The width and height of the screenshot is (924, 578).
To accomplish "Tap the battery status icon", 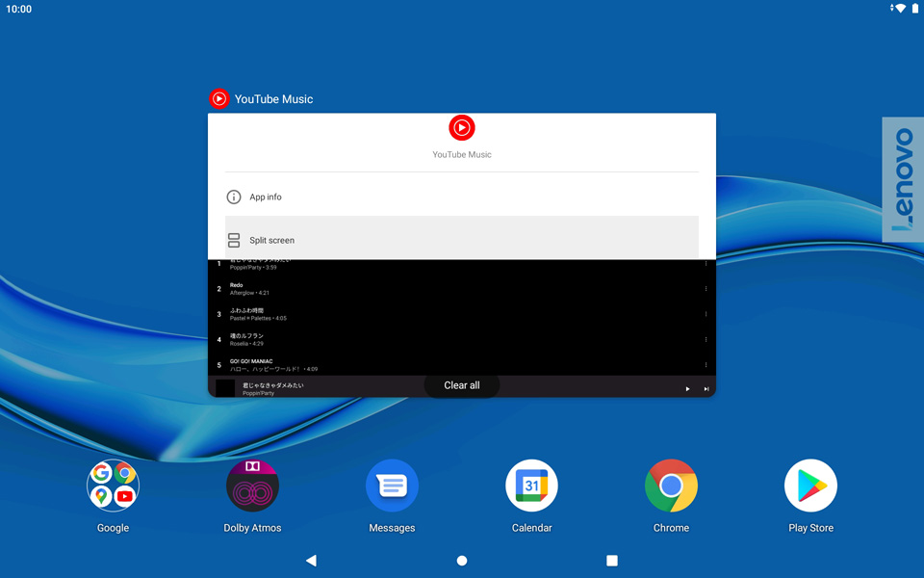I will click(915, 9).
